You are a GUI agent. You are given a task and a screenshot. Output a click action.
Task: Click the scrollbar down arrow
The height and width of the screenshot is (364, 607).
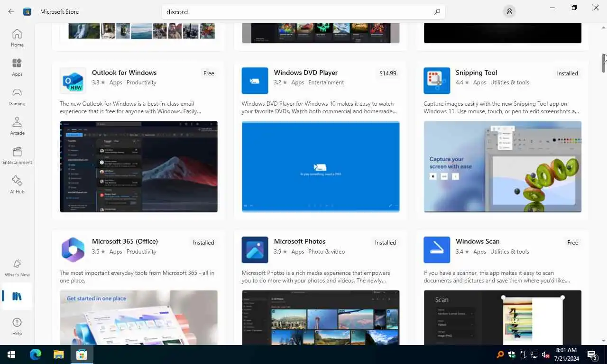coord(604,340)
